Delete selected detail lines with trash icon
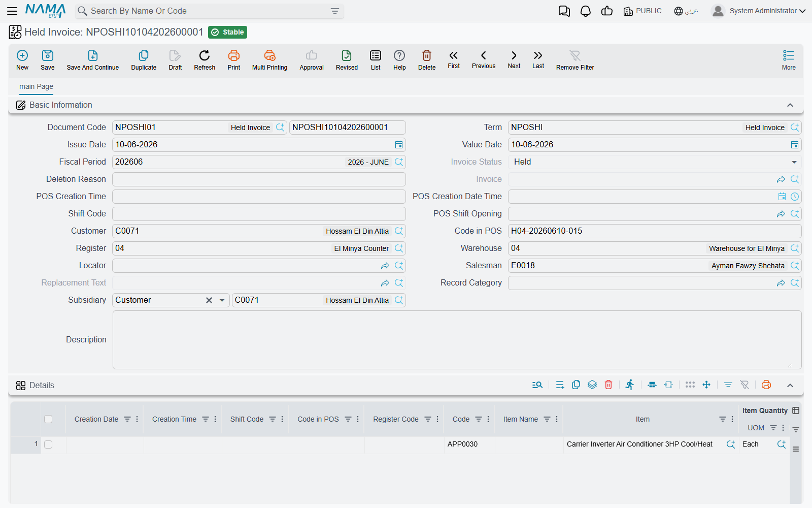This screenshot has height=508, width=812. pos(608,385)
